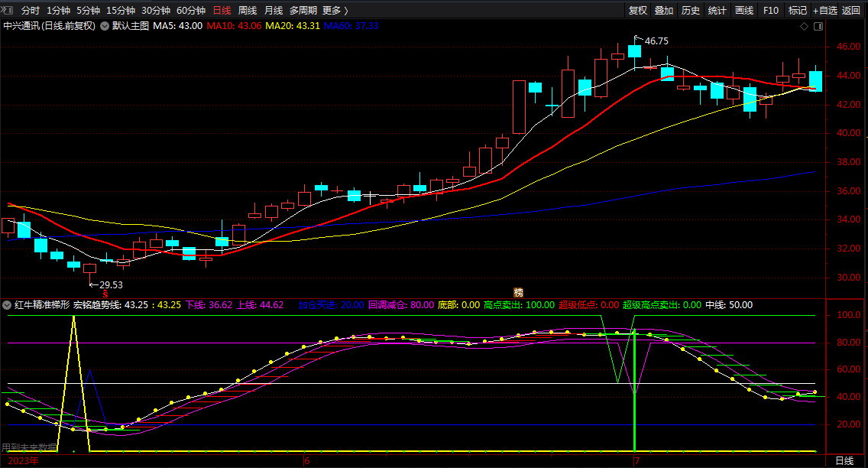Click the 用到未来数据 notice text
The image size is (868, 468).
tap(29, 447)
